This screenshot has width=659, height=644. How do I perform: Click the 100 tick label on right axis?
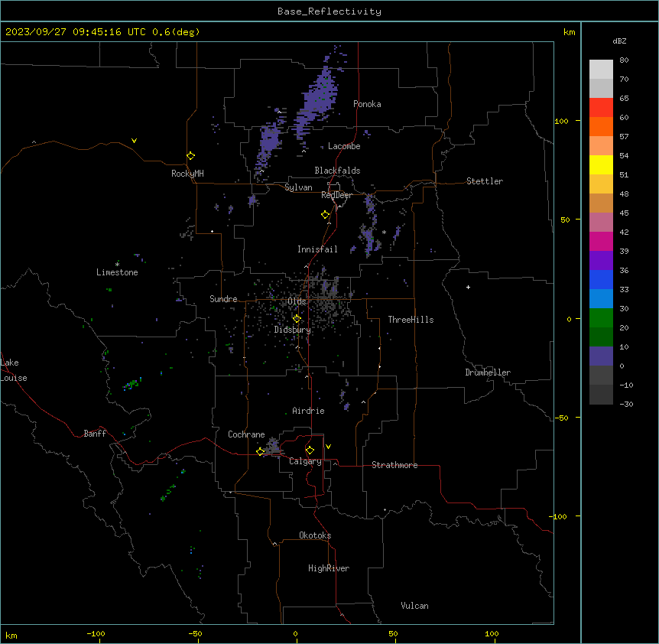click(x=561, y=122)
